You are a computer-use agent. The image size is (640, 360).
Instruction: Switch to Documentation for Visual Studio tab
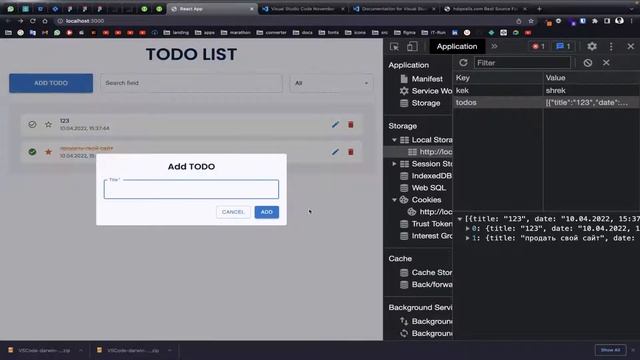click(394, 9)
